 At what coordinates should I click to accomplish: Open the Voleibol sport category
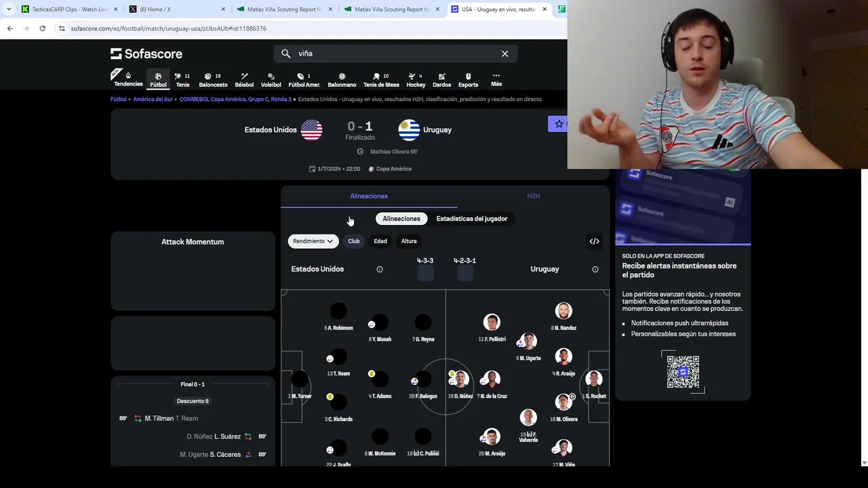tap(271, 79)
